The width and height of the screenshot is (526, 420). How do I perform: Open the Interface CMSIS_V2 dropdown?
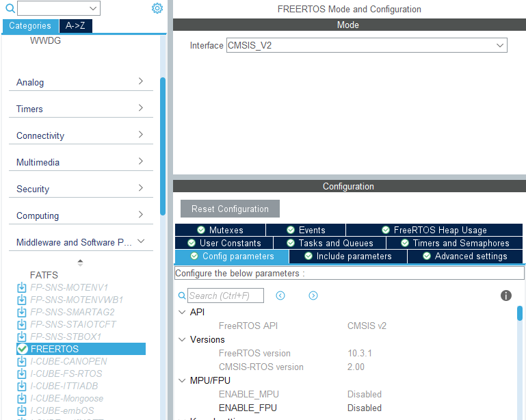367,45
